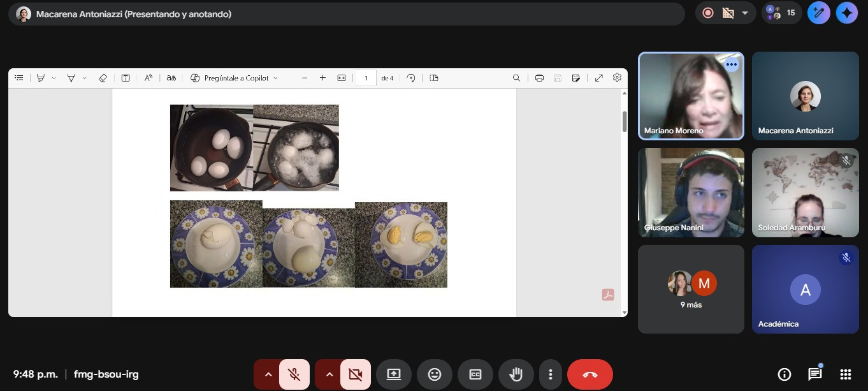This screenshot has width=868, height=391.
Task: Expand audio settings arrow beside microphone
Action: tap(268, 374)
